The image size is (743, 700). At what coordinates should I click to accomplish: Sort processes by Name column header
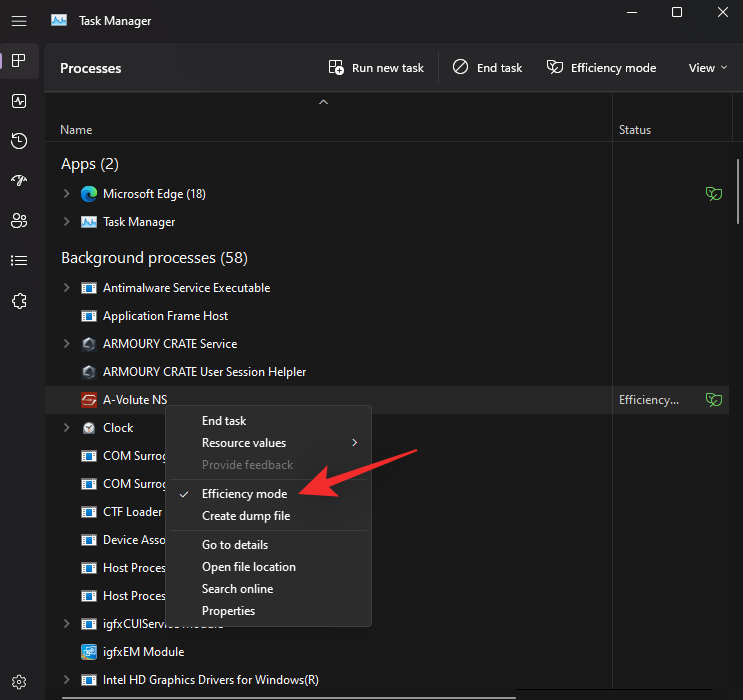tap(76, 130)
